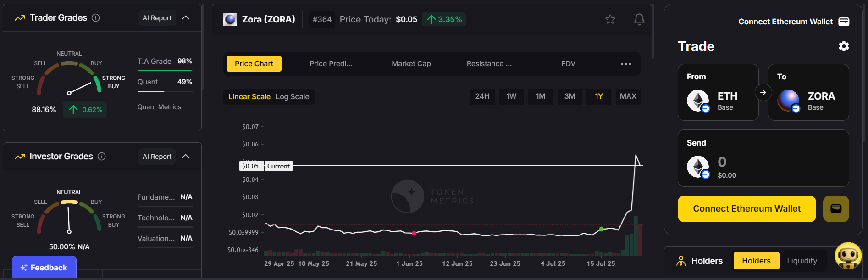Open the Market Cap tab
The height and width of the screenshot is (280, 868).
[411, 64]
